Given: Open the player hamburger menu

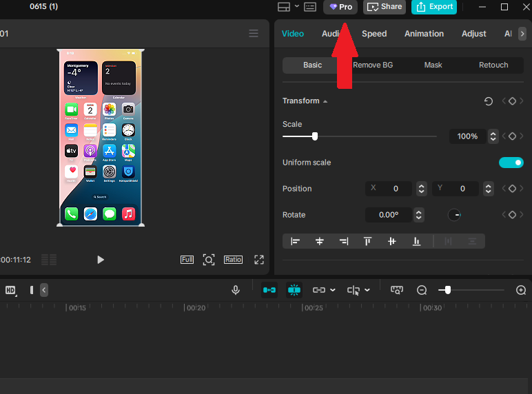Looking at the screenshot, I should [x=254, y=33].
